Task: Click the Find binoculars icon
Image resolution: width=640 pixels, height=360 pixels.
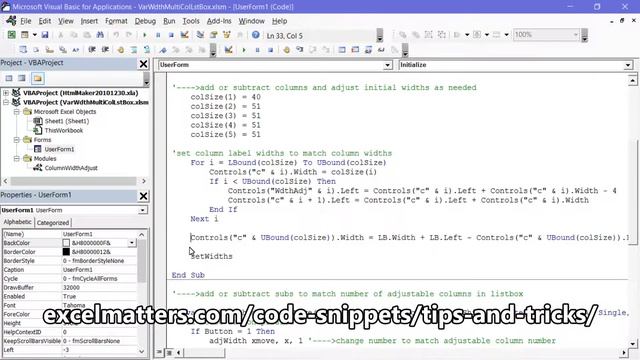Action: click(x=100, y=35)
